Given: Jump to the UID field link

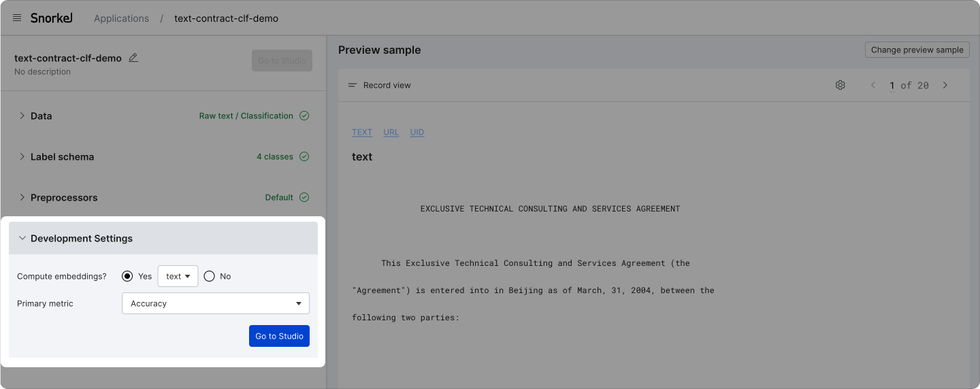Looking at the screenshot, I should point(417,132).
